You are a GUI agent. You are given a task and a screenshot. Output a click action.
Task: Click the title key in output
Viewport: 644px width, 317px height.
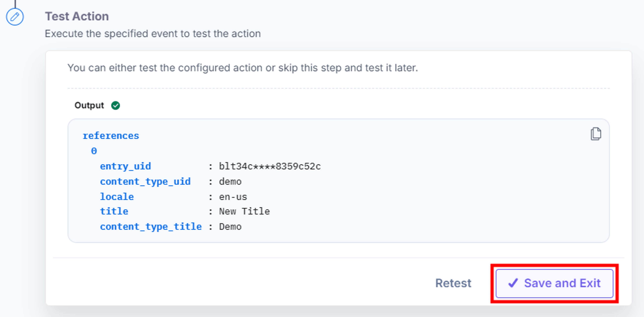[x=114, y=212]
